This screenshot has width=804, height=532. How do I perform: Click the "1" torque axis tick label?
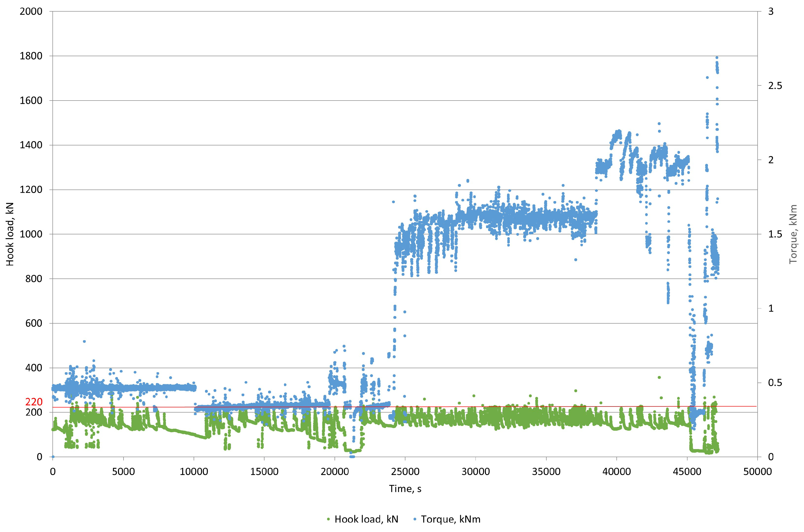click(771, 308)
